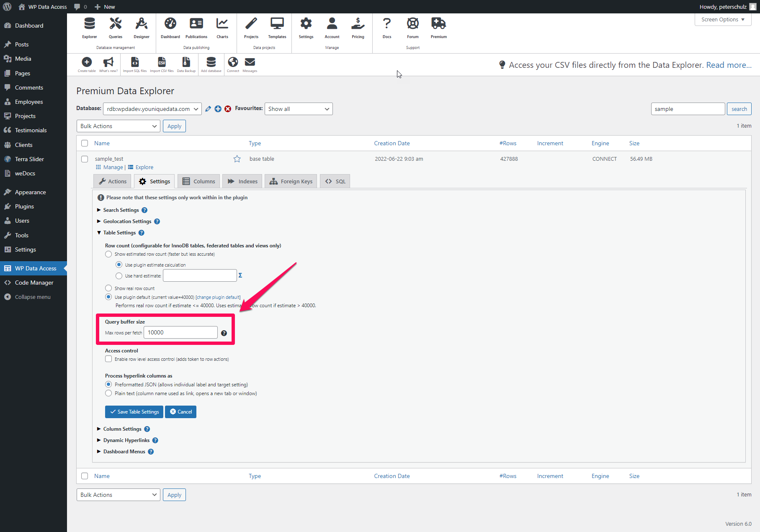The image size is (760, 532).
Task: Open the Bulk Actions dropdown
Action: click(x=118, y=126)
